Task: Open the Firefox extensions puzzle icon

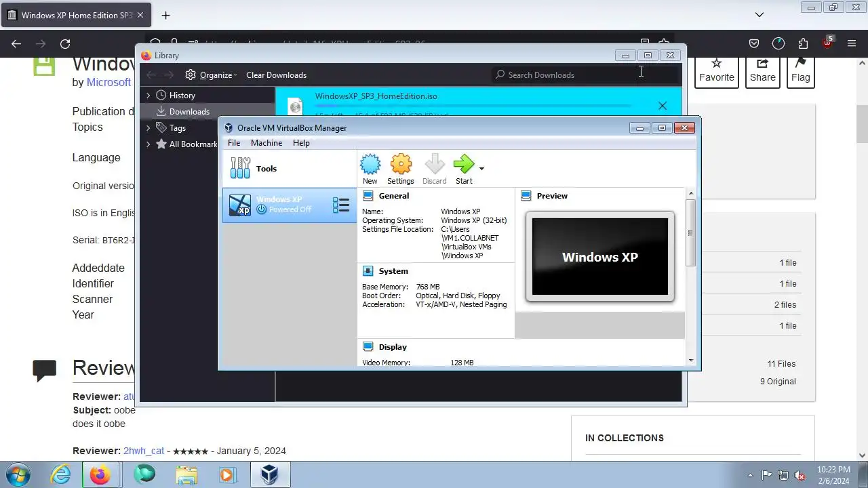Action: 803,43
